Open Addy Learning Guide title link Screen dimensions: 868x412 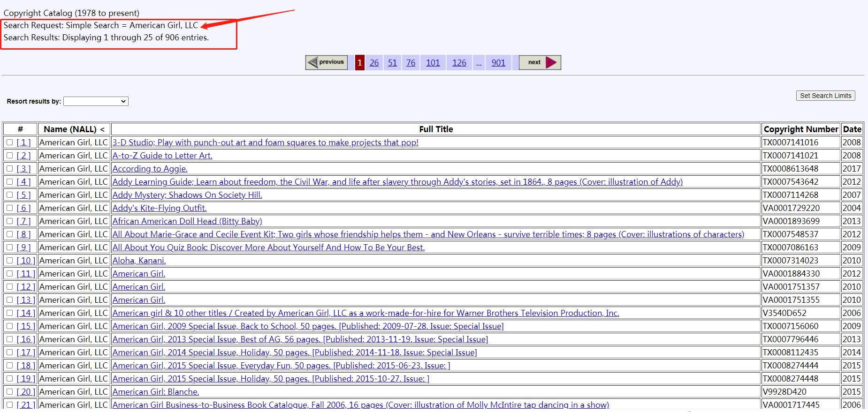pyautogui.click(x=397, y=182)
